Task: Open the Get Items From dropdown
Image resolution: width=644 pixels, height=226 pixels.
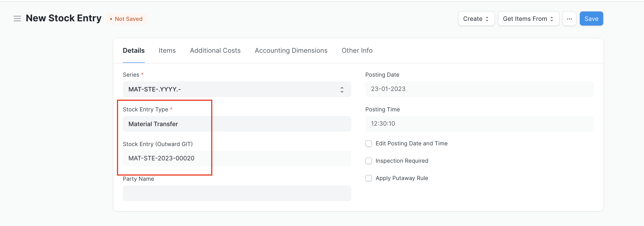Action: point(528,19)
